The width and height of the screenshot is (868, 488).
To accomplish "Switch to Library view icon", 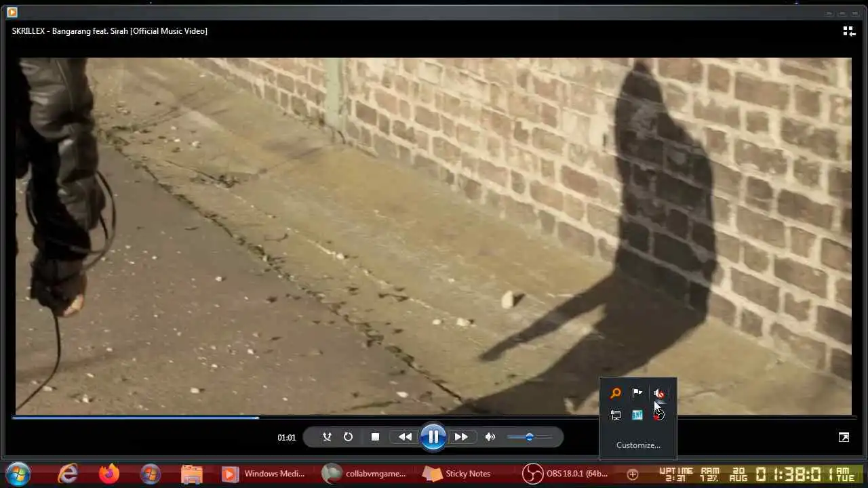I will pyautogui.click(x=849, y=31).
